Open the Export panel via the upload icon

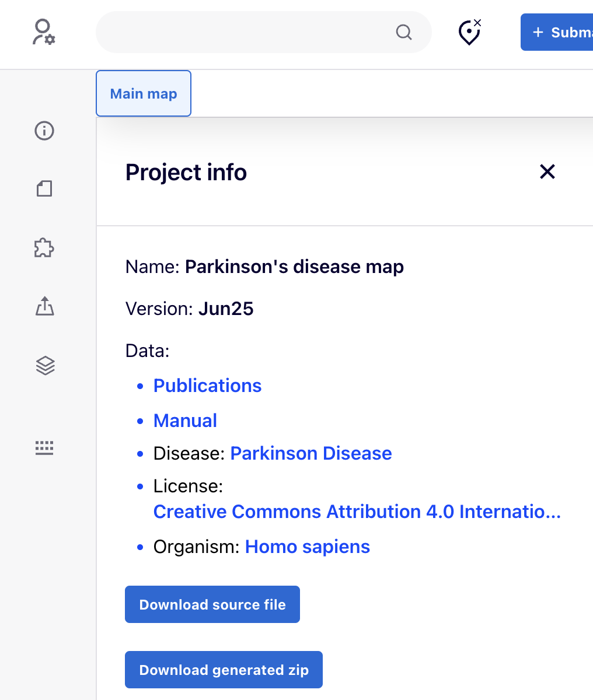point(44,306)
